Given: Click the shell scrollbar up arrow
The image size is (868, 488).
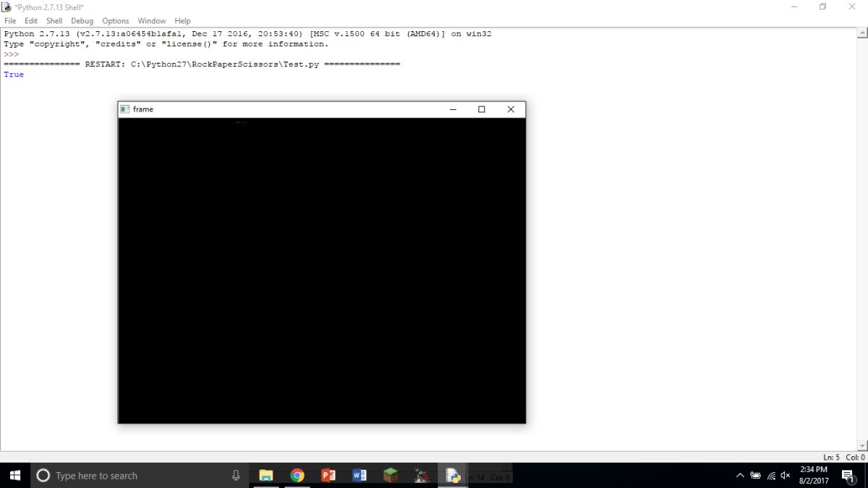Looking at the screenshot, I should coord(861,33).
